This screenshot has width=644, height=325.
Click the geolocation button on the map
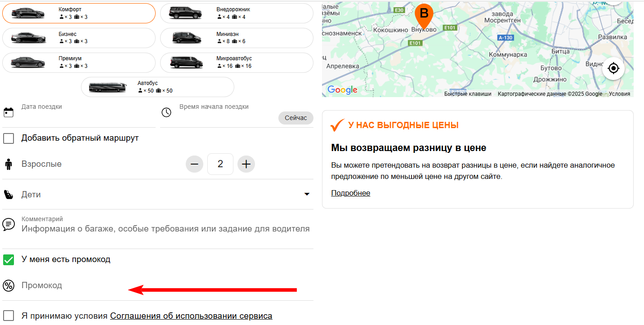[x=613, y=68]
